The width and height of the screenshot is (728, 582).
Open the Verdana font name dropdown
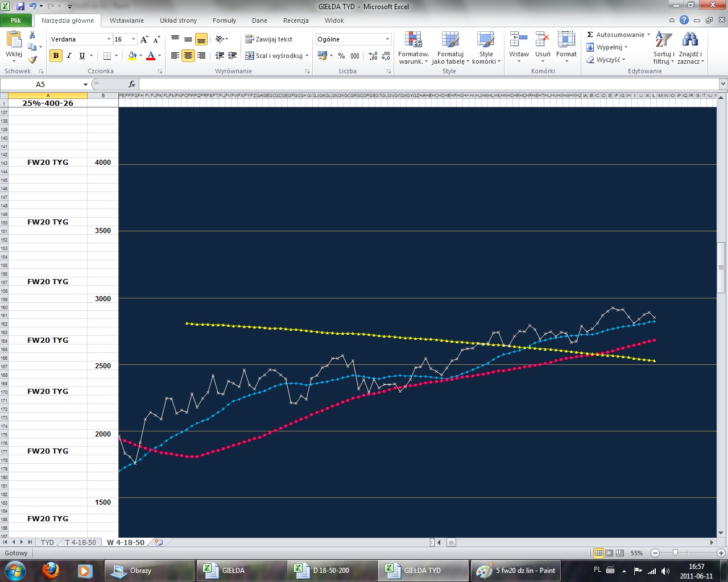click(x=109, y=39)
